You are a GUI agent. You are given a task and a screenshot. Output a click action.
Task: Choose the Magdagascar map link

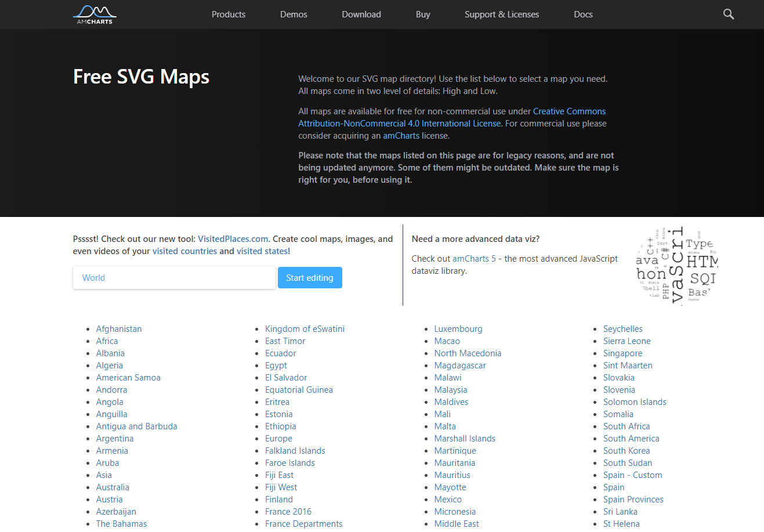coord(460,365)
